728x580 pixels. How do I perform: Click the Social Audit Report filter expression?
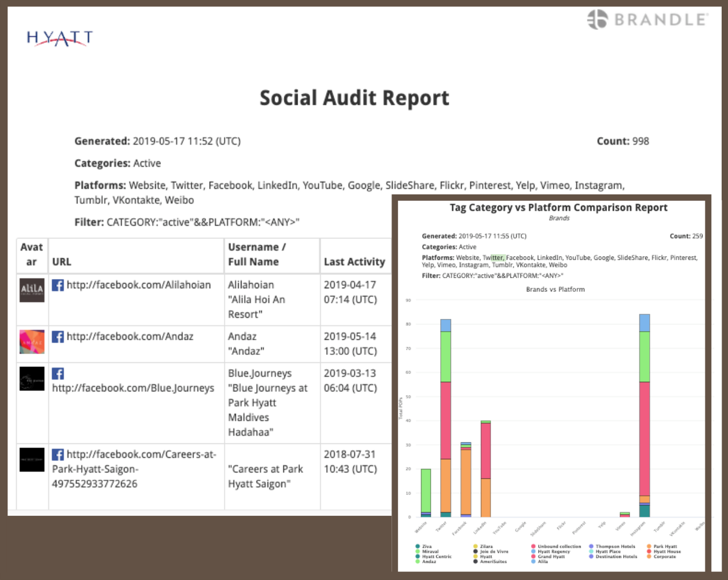click(187, 222)
